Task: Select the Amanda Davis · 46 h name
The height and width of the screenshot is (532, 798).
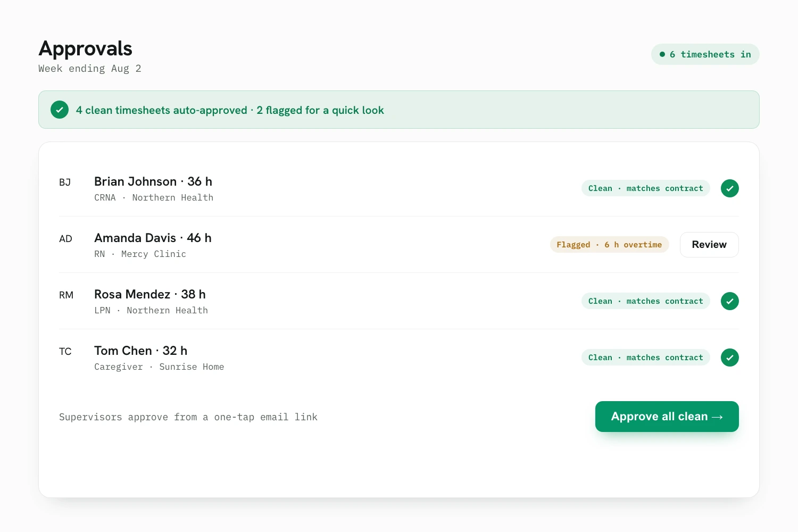Action: pos(153,238)
